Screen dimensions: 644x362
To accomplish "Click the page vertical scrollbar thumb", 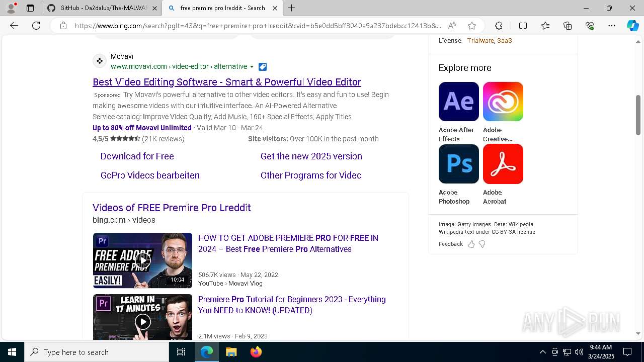I will (x=638, y=115).
